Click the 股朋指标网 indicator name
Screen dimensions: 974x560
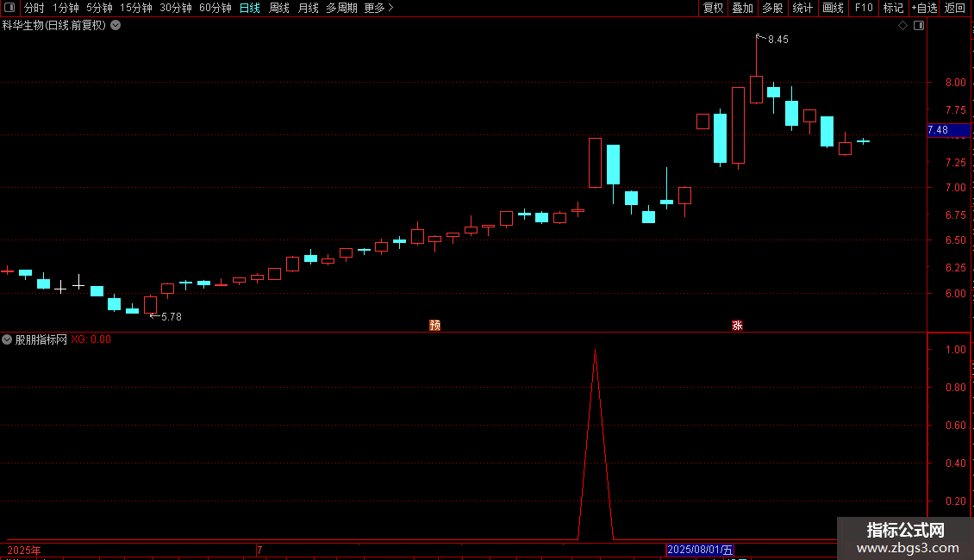[41, 339]
